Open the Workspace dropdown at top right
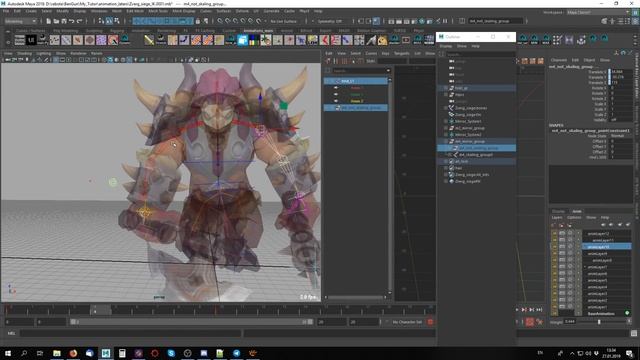The width and height of the screenshot is (640, 360). point(598,12)
